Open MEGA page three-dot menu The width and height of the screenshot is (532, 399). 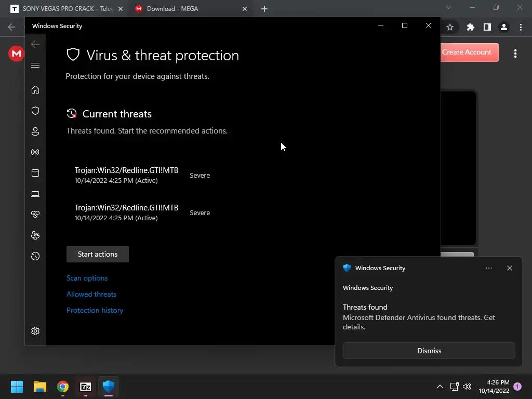[515, 54]
